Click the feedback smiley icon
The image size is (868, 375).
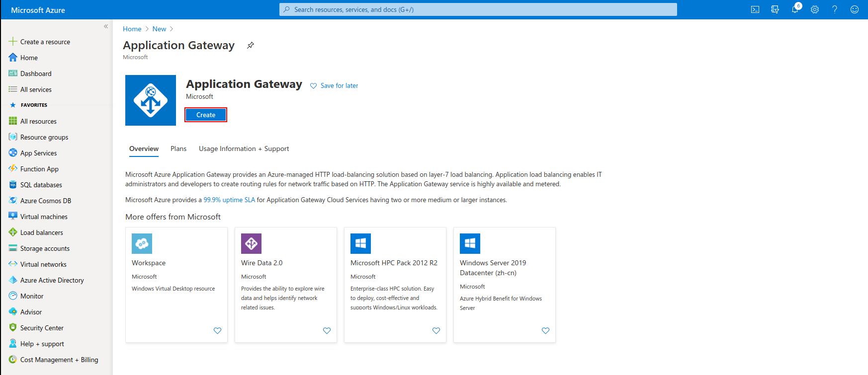[x=855, y=9]
